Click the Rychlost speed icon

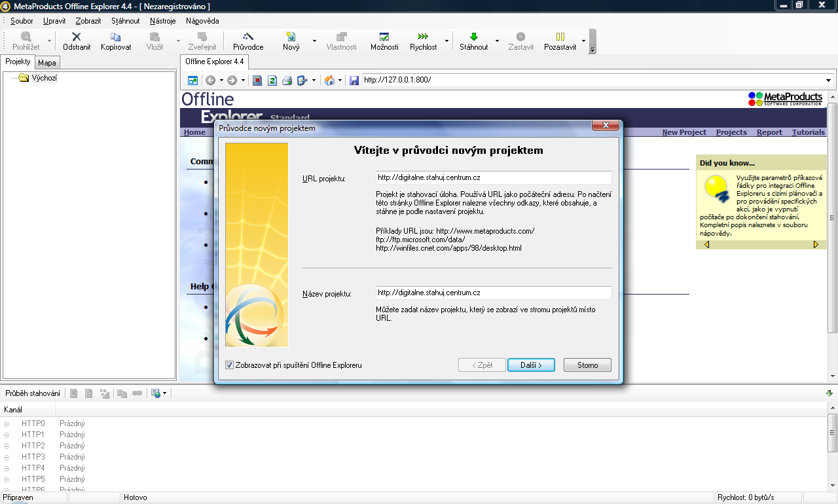pos(423,37)
